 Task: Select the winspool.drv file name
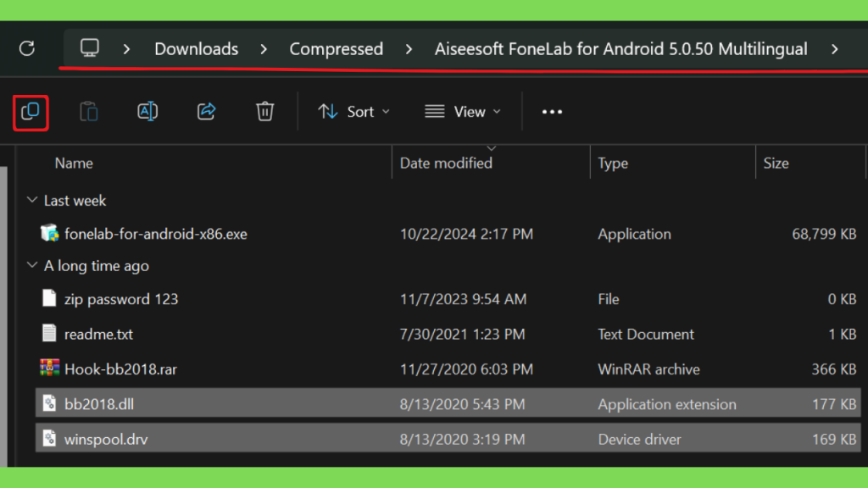(x=106, y=440)
